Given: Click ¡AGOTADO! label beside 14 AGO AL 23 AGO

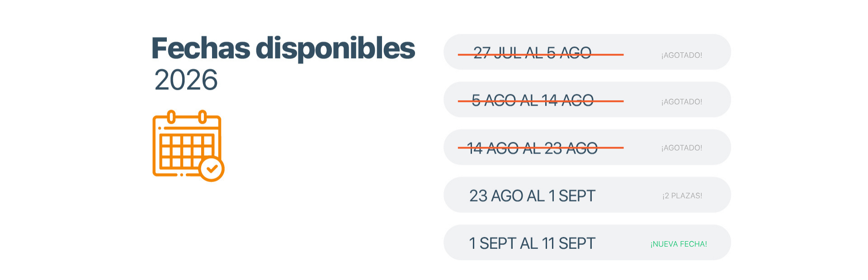Looking at the screenshot, I should 682,148.
